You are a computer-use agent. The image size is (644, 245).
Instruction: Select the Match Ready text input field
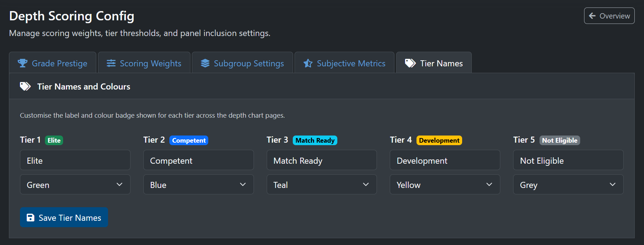pyautogui.click(x=321, y=160)
